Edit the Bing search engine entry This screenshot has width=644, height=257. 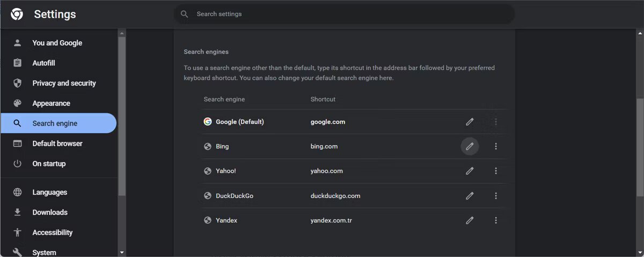pyautogui.click(x=470, y=146)
